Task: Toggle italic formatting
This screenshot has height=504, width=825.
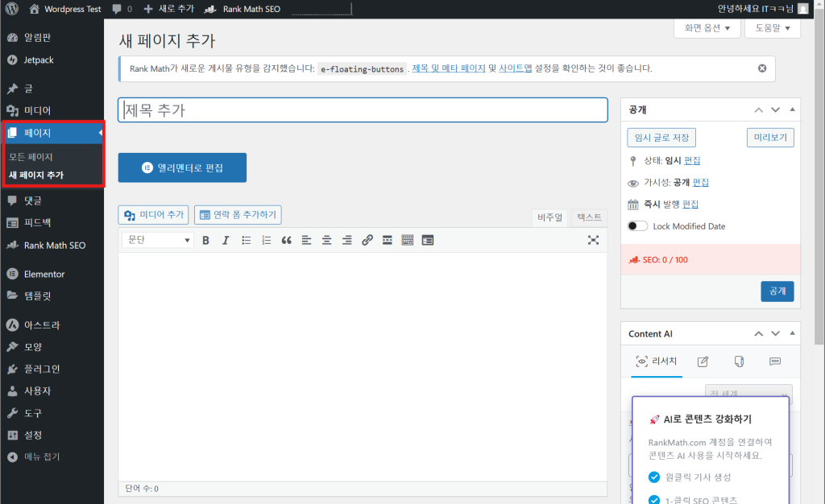Action: coord(226,240)
